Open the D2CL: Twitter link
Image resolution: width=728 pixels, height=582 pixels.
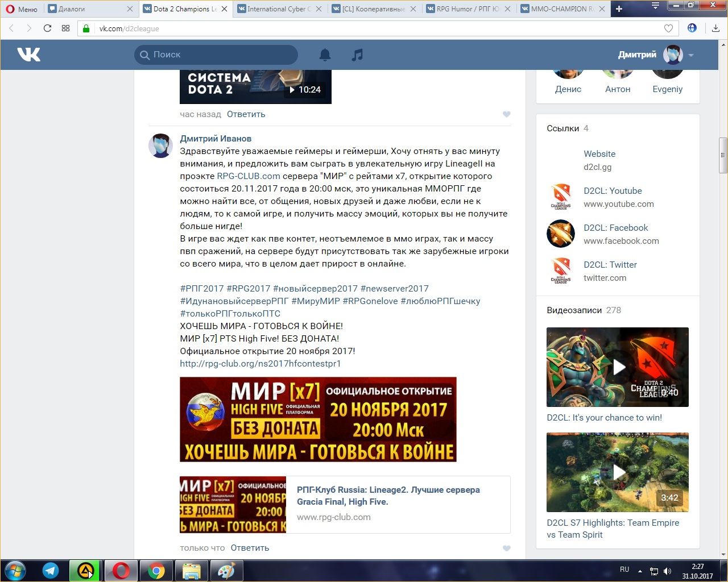pyautogui.click(x=610, y=265)
